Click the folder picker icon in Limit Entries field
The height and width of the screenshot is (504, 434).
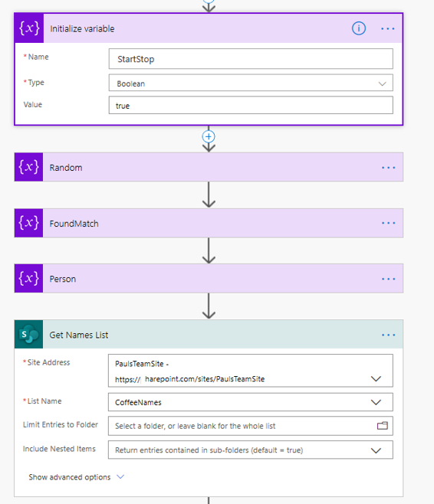pos(382,426)
